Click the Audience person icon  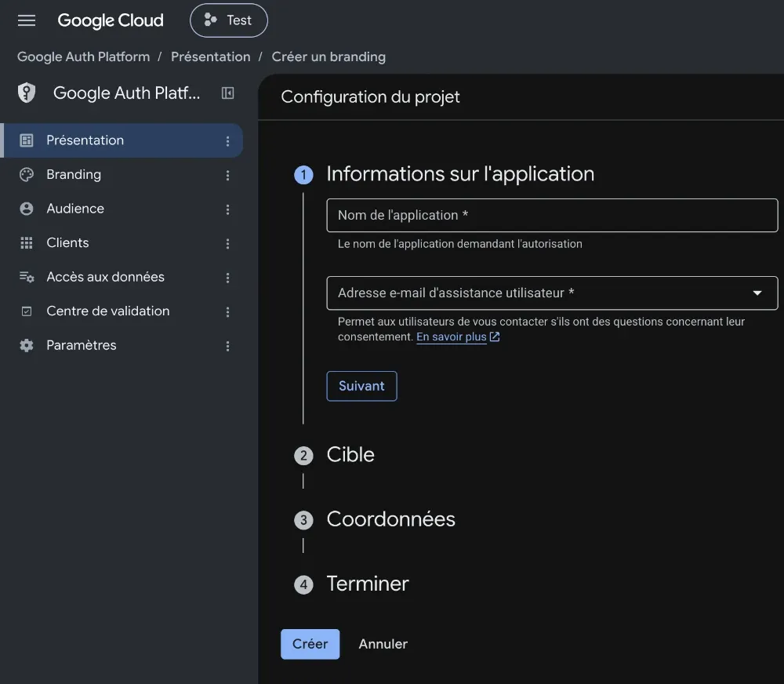coord(27,209)
